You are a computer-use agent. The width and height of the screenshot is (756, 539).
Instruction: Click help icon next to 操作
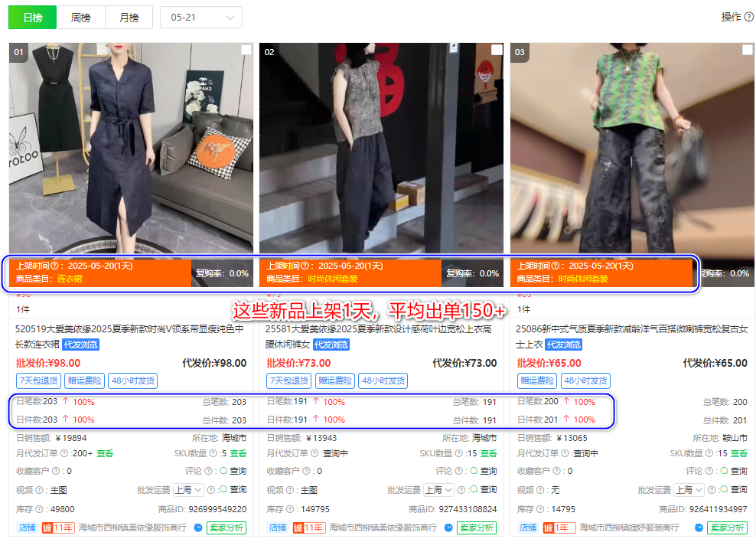tap(749, 17)
